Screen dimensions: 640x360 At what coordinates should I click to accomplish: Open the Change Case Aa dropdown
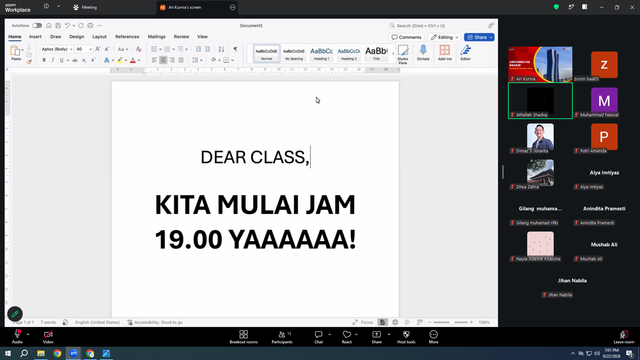pyautogui.click(x=122, y=49)
